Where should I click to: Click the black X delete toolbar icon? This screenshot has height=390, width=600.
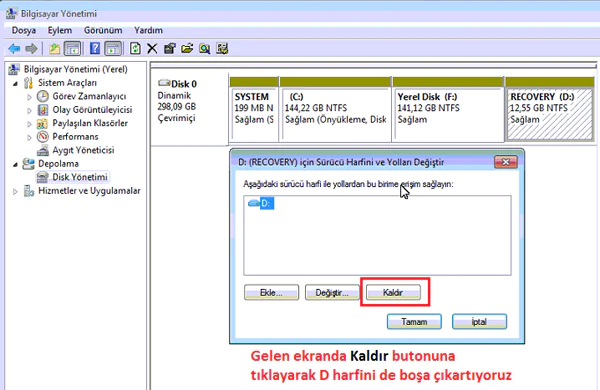pyautogui.click(x=152, y=49)
